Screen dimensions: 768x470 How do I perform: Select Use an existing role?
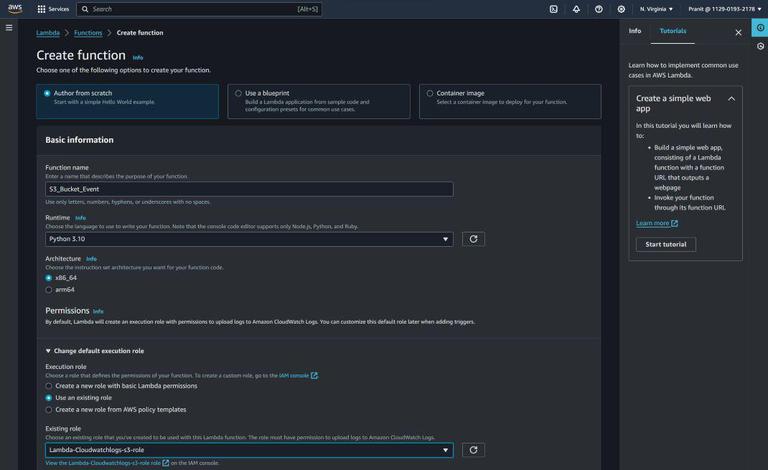(x=48, y=398)
